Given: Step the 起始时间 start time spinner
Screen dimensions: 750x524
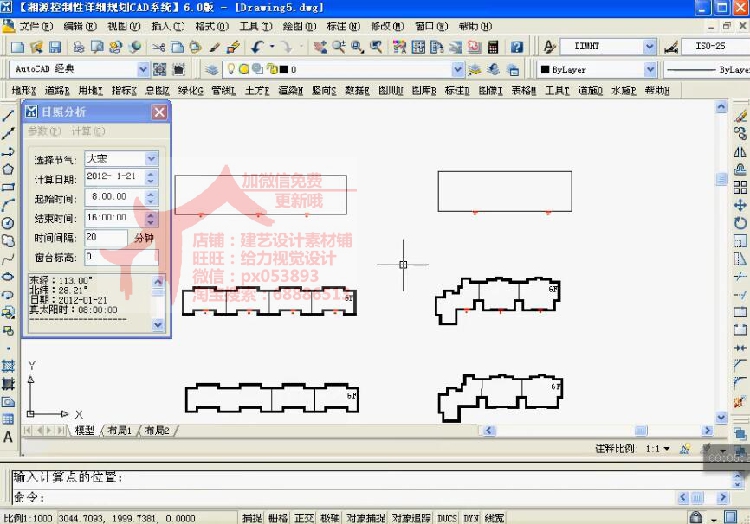Looking at the screenshot, I should 151,197.
